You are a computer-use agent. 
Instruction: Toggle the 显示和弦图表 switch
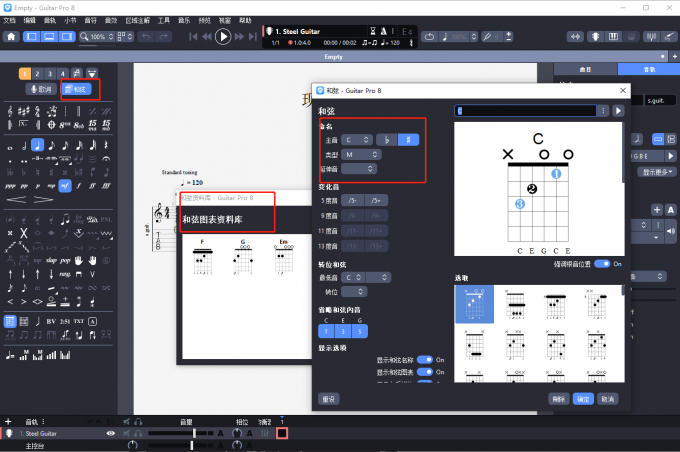pos(424,371)
